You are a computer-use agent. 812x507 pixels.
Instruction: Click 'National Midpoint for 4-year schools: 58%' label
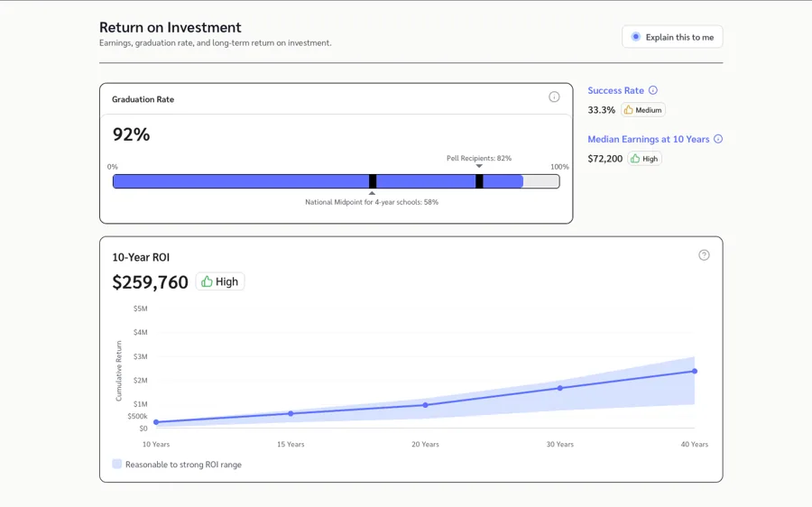372,202
